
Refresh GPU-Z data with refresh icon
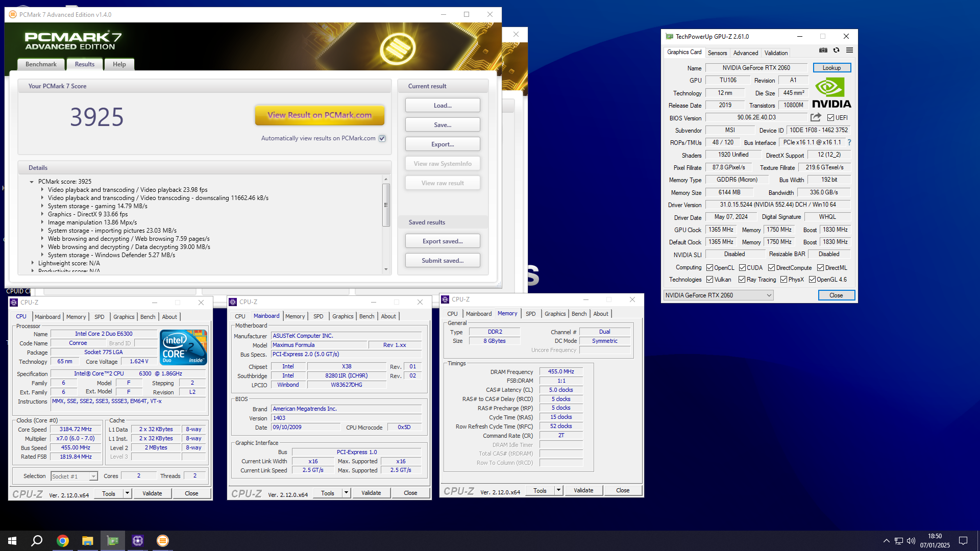[836, 50]
